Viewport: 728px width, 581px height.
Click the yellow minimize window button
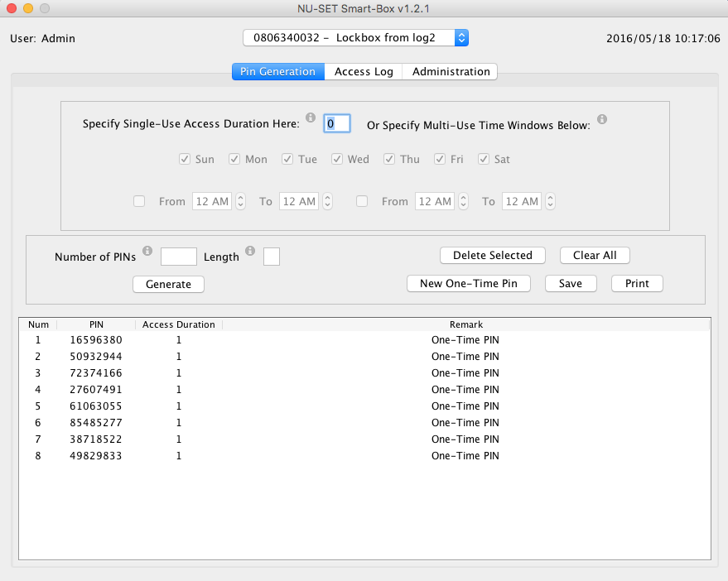click(x=28, y=8)
